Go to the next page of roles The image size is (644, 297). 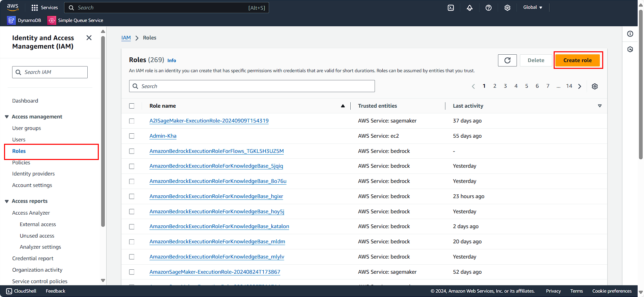pos(580,86)
